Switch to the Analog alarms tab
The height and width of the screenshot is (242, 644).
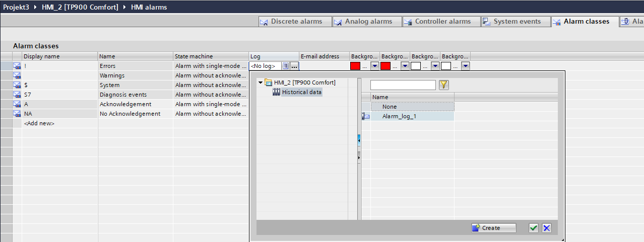pyautogui.click(x=366, y=22)
